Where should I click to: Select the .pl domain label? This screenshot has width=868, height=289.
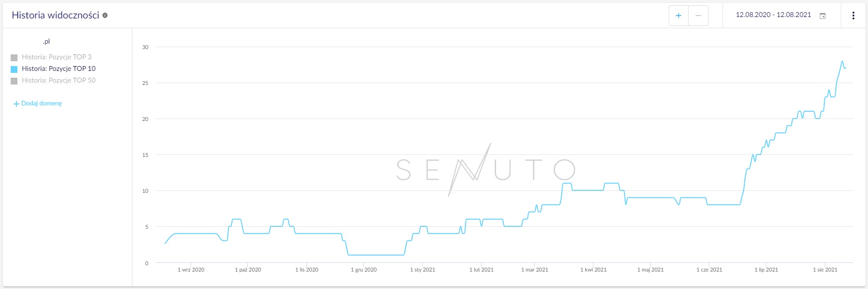[x=46, y=41]
